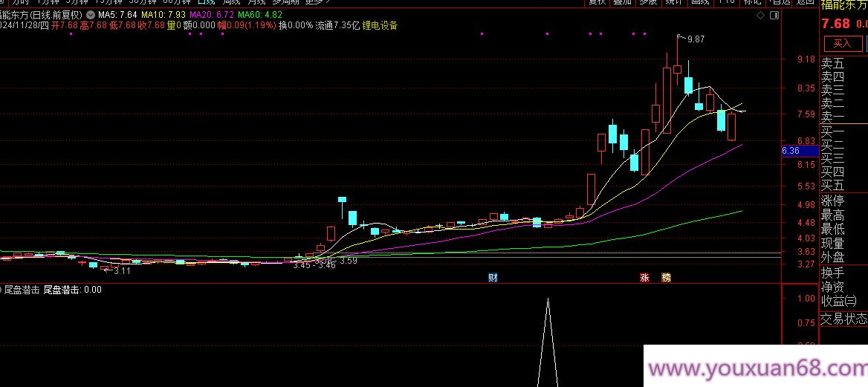Screen dimensions: 868x387
Task: Select the 交易状态 row in quote panel
Action: (843, 319)
